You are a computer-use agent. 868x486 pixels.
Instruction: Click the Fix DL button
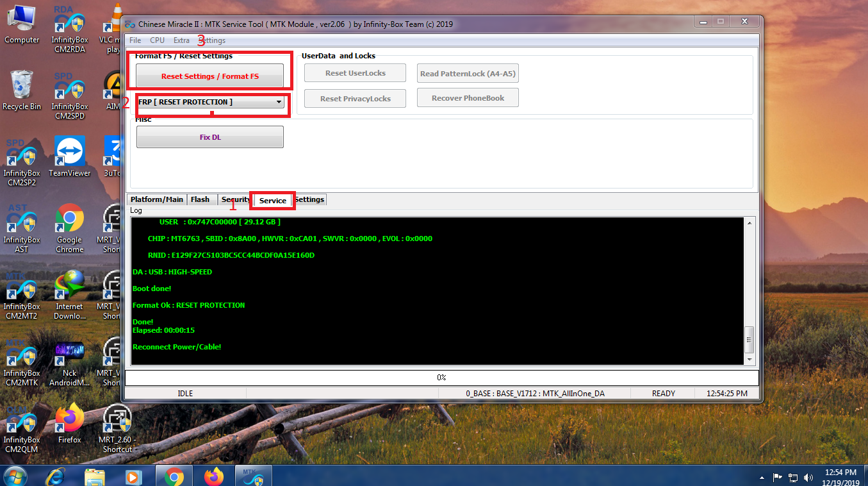(x=210, y=137)
